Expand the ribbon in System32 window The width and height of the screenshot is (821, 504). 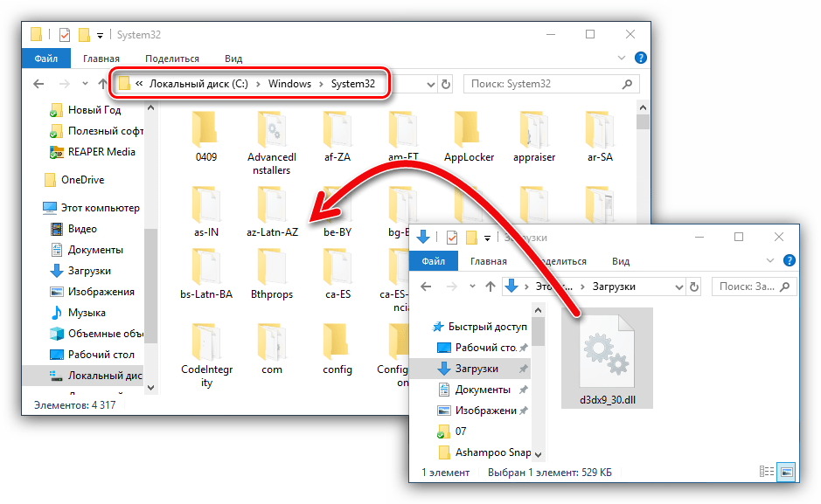[622, 59]
